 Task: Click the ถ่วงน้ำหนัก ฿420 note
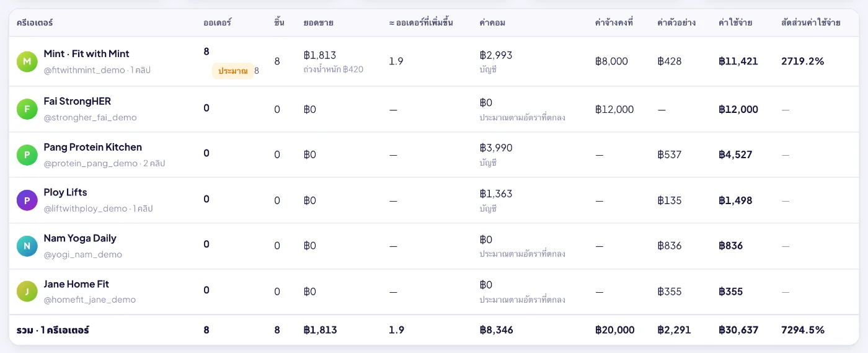click(334, 69)
